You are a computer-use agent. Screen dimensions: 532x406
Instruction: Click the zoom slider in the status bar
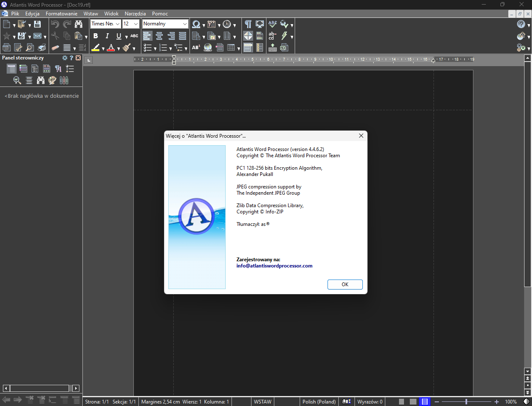(466, 402)
